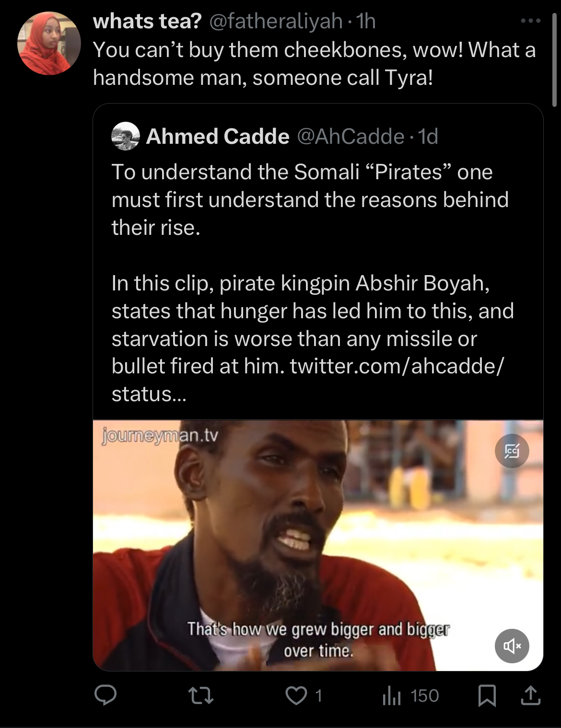This screenshot has width=561, height=728.
Task: Repost this tweet with retweet icon
Action: pyautogui.click(x=201, y=696)
